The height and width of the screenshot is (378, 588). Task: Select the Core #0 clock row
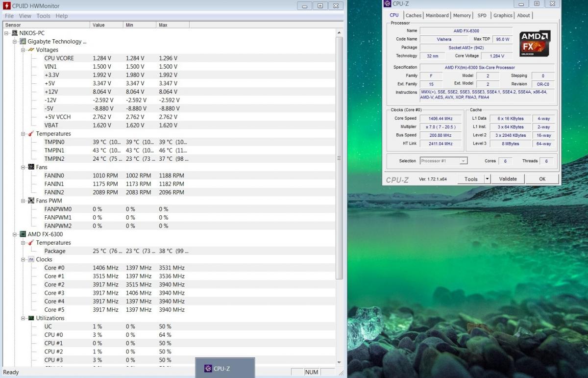(x=169, y=268)
